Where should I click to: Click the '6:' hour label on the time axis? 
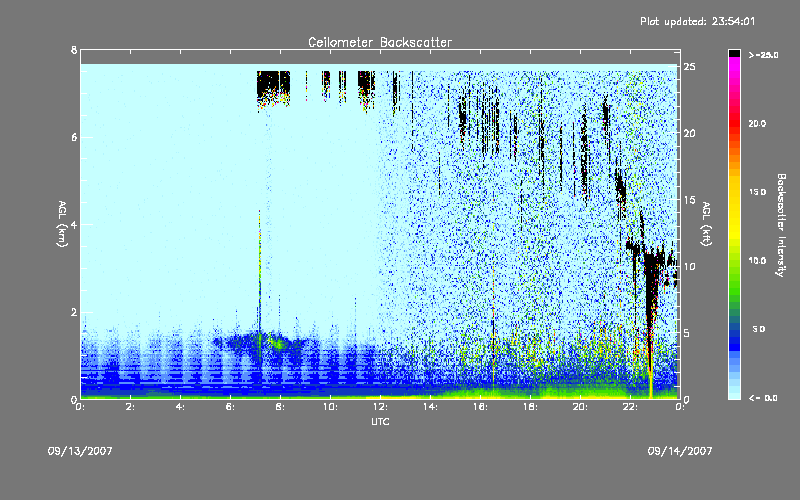(231, 407)
